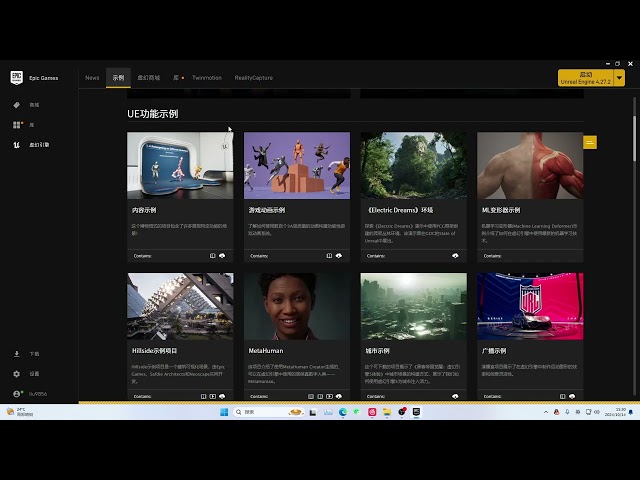Switch to the News tab
Screen dimensions: 640x480
click(x=92, y=78)
